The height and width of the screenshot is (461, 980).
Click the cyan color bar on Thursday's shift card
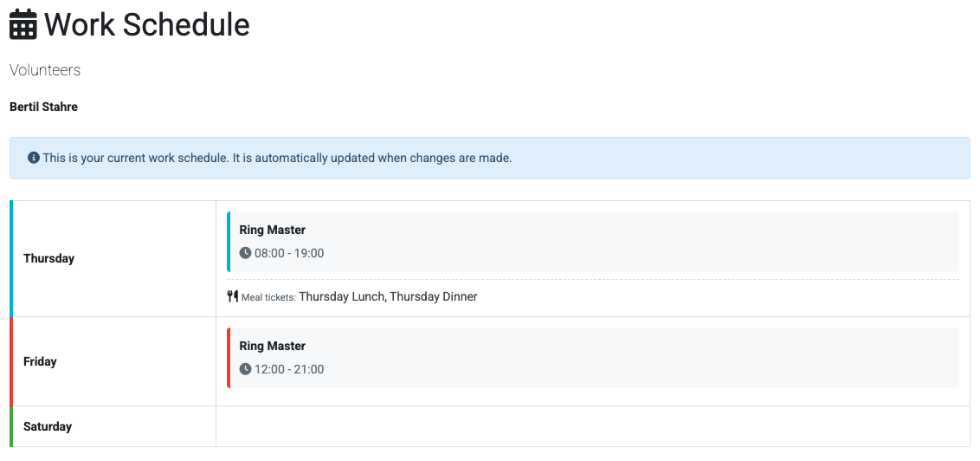pos(229,242)
